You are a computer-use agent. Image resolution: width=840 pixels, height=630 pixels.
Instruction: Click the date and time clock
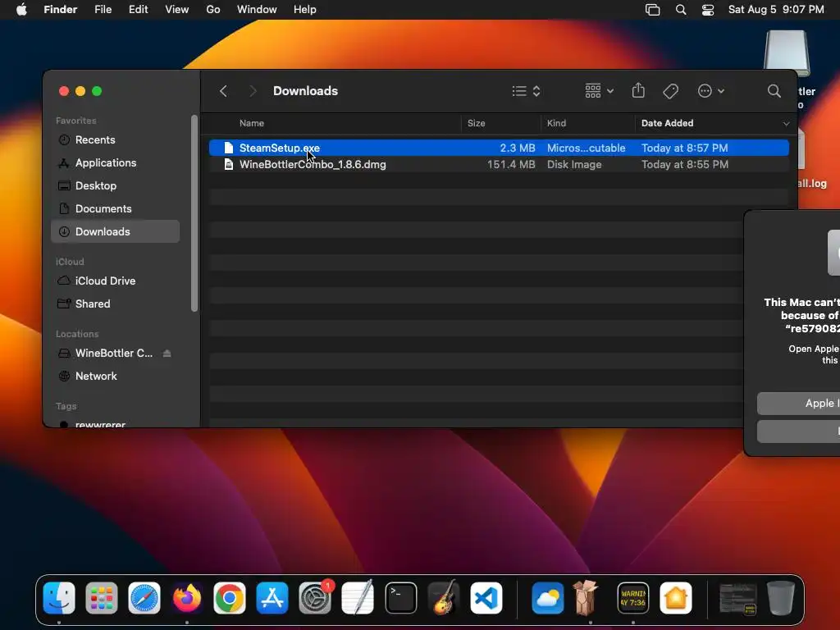coord(776,10)
